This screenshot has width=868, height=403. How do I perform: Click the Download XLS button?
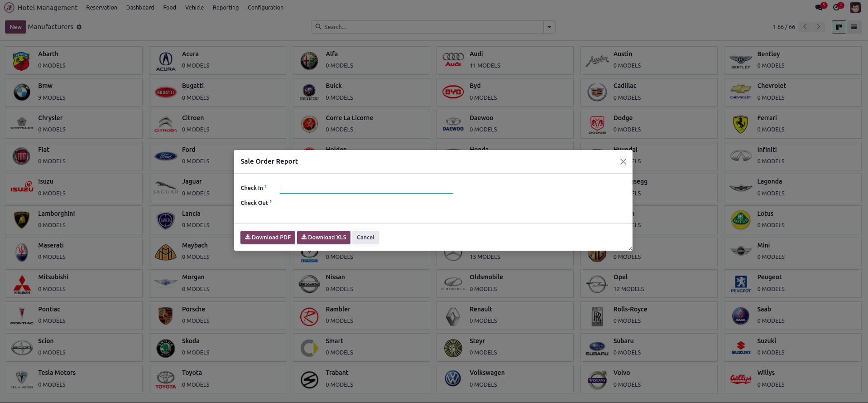click(324, 238)
